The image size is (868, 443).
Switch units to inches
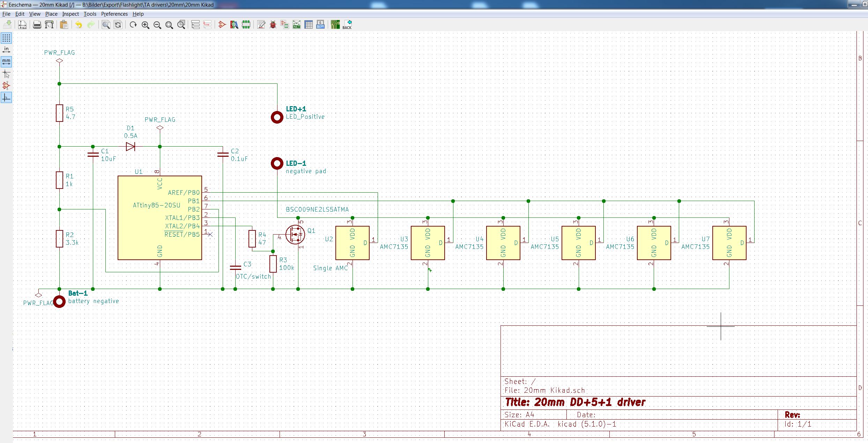point(6,50)
